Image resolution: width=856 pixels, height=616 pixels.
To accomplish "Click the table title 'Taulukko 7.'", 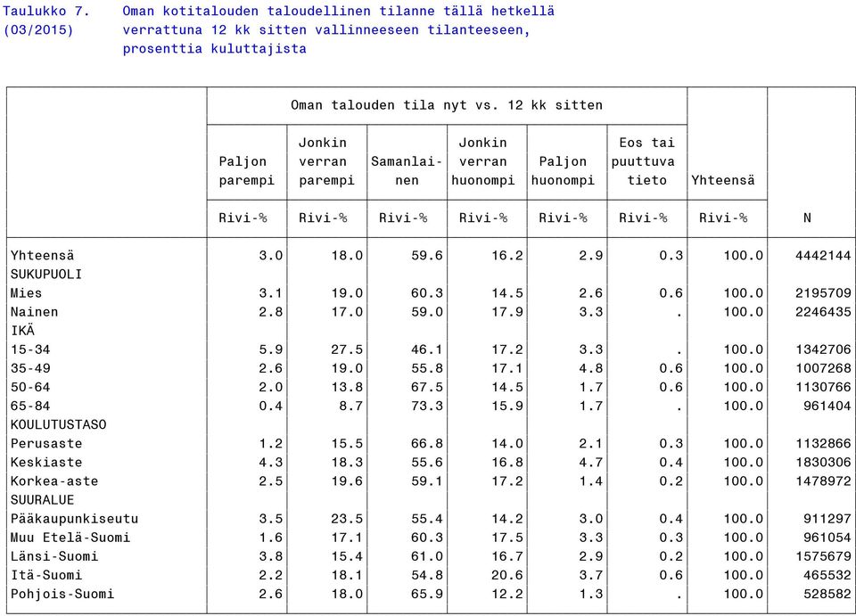I will (x=45, y=11).
